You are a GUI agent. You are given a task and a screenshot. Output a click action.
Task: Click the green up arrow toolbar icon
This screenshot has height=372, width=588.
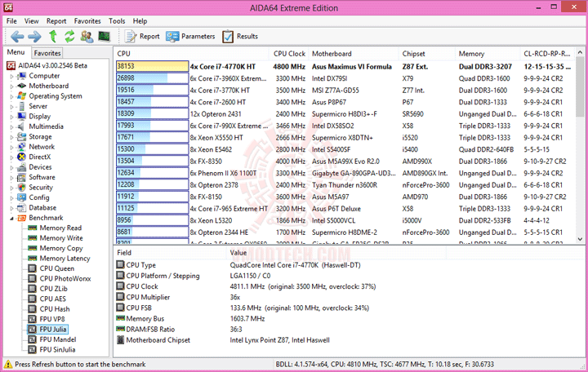[53, 37]
